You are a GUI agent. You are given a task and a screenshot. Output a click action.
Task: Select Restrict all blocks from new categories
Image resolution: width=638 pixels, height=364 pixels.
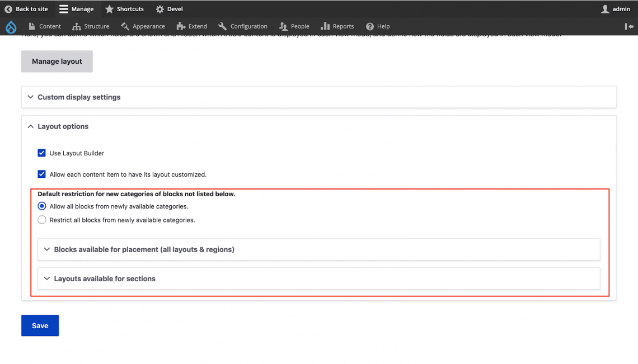[42, 220]
